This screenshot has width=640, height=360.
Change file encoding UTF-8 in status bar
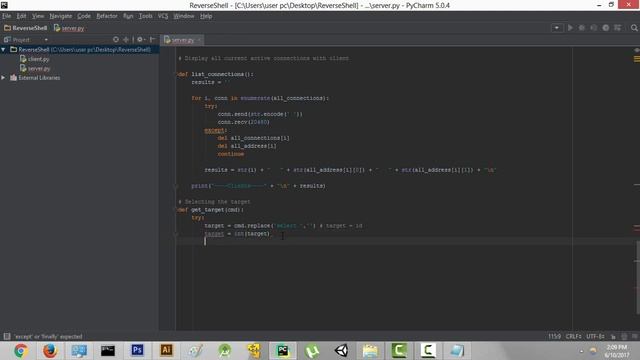pos(596,336)
